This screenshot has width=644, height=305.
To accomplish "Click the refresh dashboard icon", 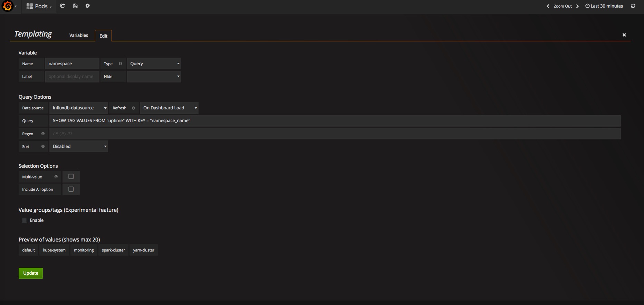I will (x=633, y=6).
